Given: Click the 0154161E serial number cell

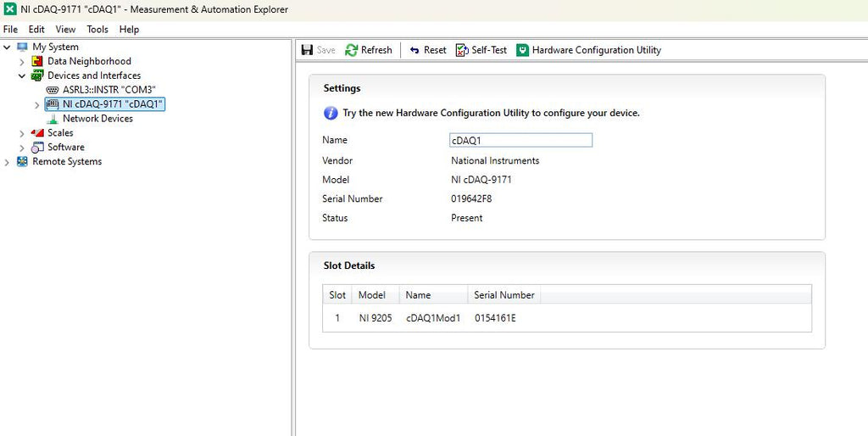Looking at the screenshot, I should [x=495, y=319].
